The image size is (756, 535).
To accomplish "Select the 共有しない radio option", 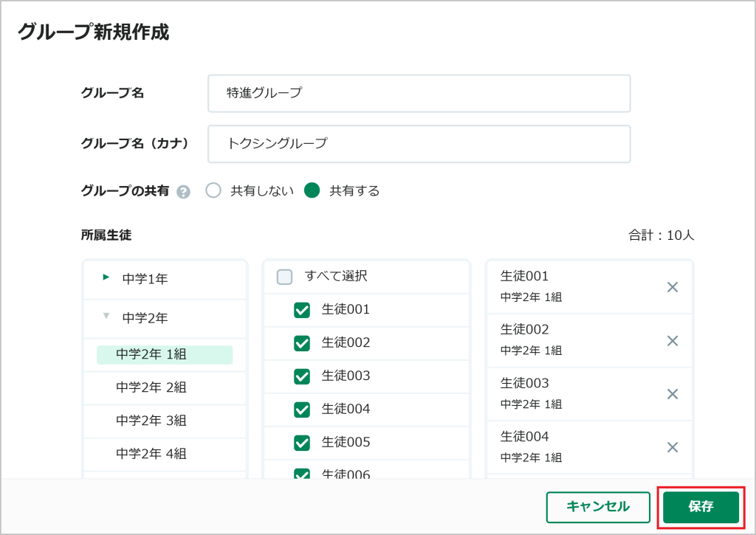I will [x=213, y=190].
